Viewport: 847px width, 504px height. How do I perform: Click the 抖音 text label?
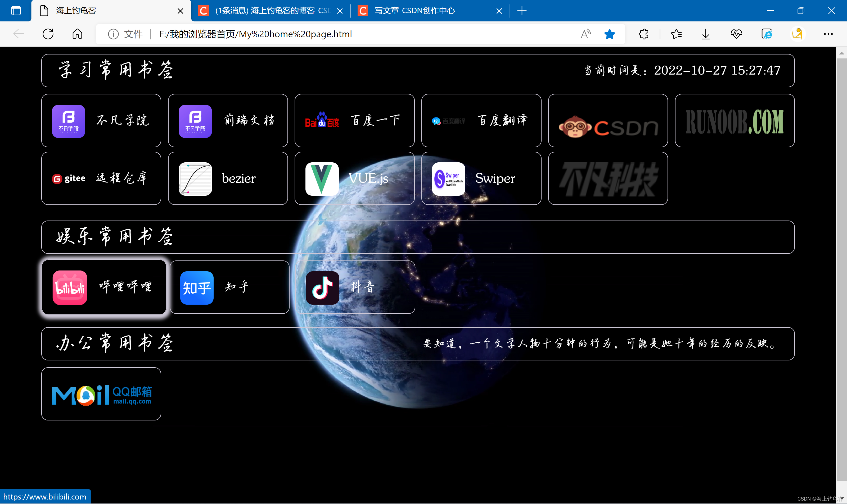point(362,287)
